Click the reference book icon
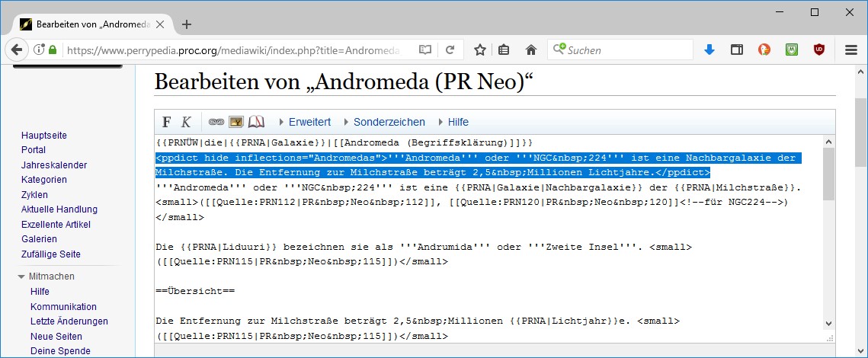This screenshot has height=358, width=868. click(256, 122)
